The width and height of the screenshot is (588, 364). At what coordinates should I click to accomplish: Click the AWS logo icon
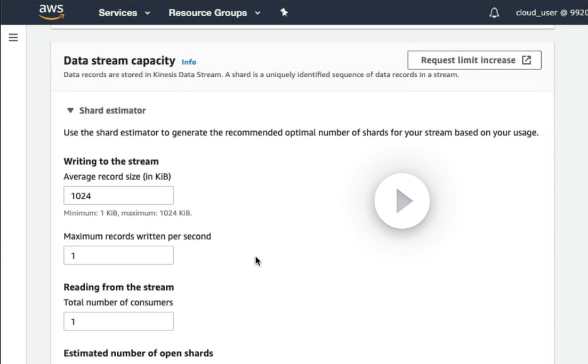pyautogui.click(x=51, y=12)
